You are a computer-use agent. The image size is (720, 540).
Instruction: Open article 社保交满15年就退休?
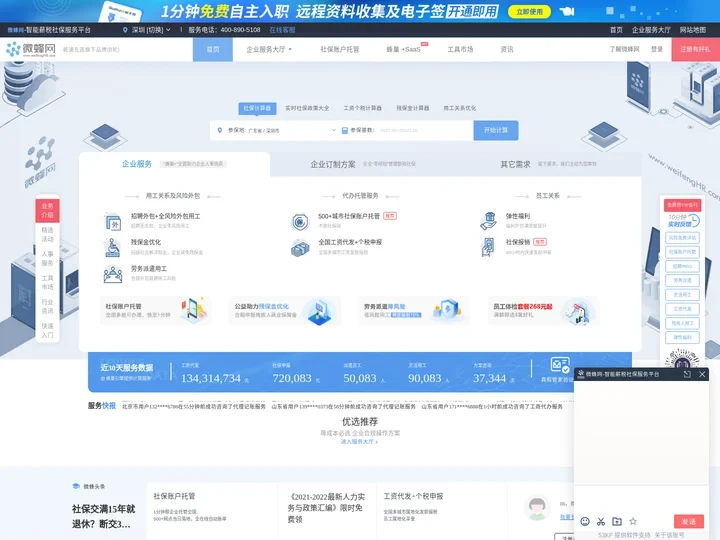pos(103,516)
